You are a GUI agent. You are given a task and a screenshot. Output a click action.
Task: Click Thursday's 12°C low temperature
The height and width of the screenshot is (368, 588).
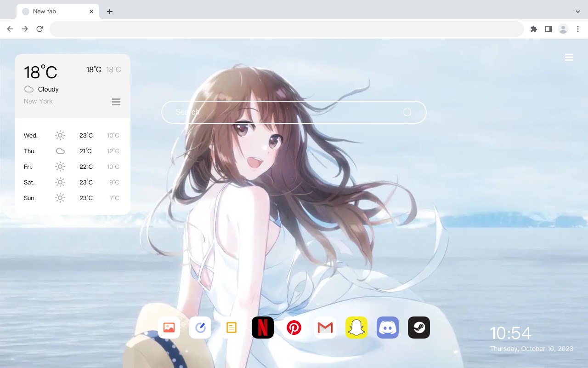[x=113, y=151]
